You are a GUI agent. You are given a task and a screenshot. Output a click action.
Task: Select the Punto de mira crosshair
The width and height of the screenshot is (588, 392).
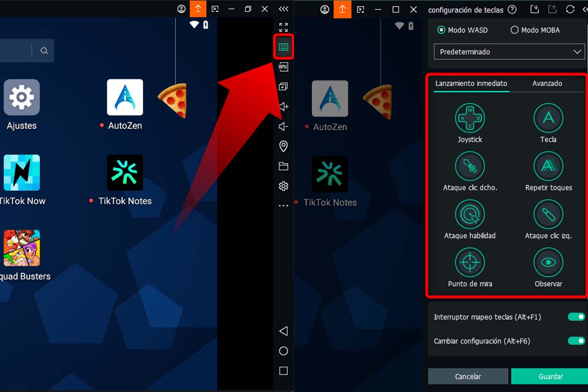coord(470,263)
